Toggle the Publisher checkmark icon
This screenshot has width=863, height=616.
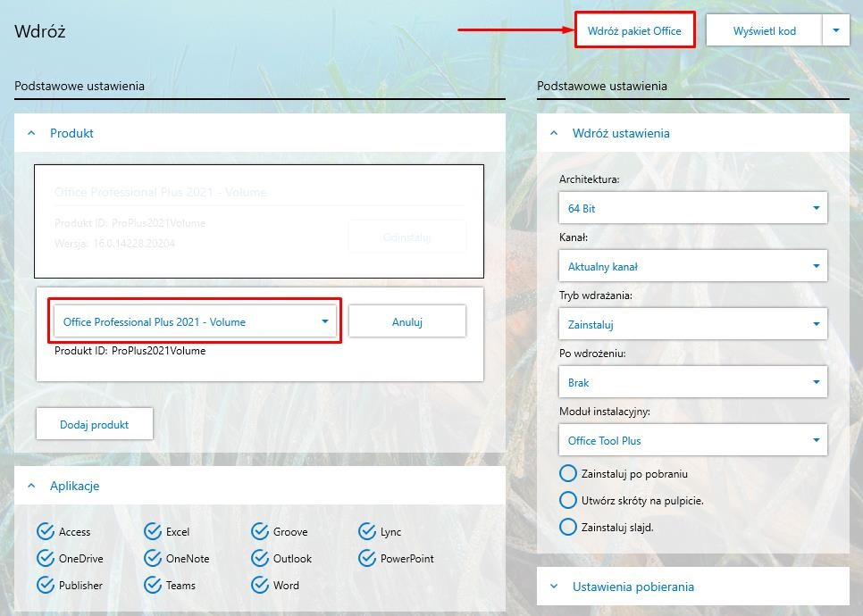point(46,586)
